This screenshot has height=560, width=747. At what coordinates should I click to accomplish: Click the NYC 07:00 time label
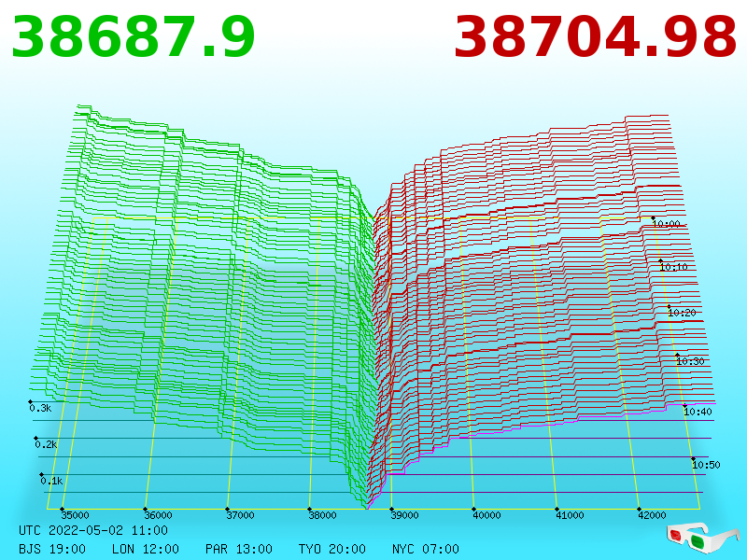click(x=426, y=549)
